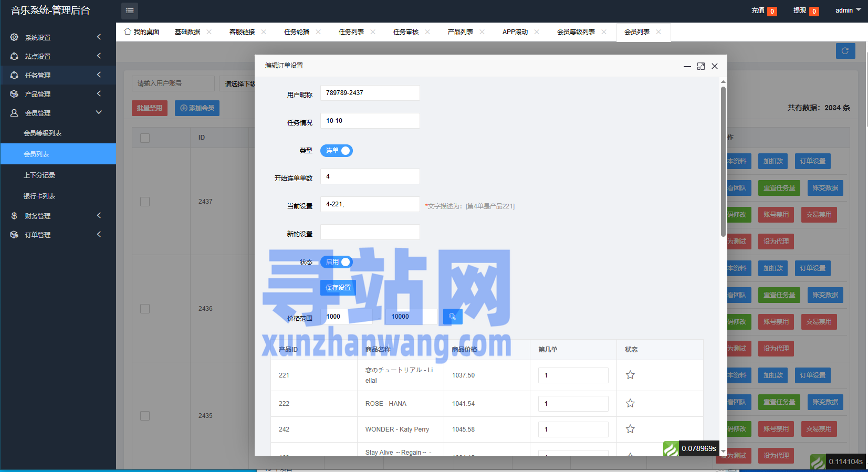The height and width of the screenshot is (472, 868).
Task: Click the dialog vertical scrollbar thumb
Action: [723, 162]
